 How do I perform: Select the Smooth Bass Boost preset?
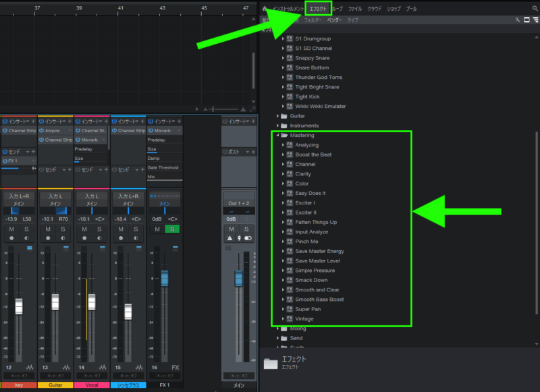319,300
